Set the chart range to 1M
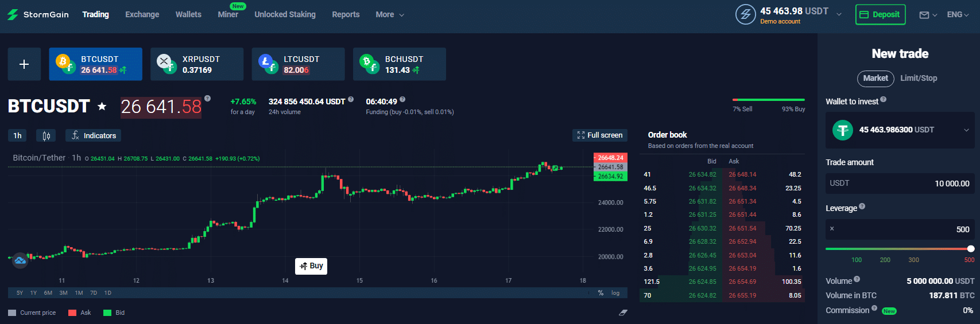 coord(79,292)
